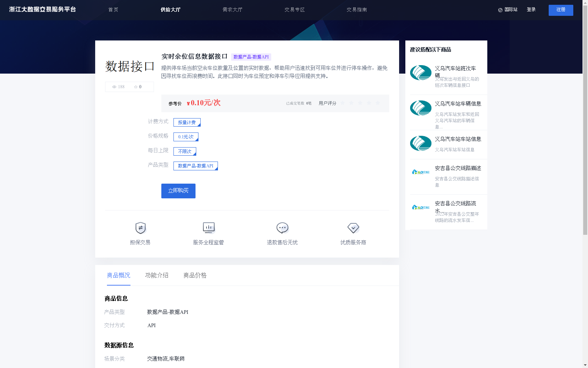Click 实时余位信息数据接口 title
The image size is (588, 368).
coord(194,57)
